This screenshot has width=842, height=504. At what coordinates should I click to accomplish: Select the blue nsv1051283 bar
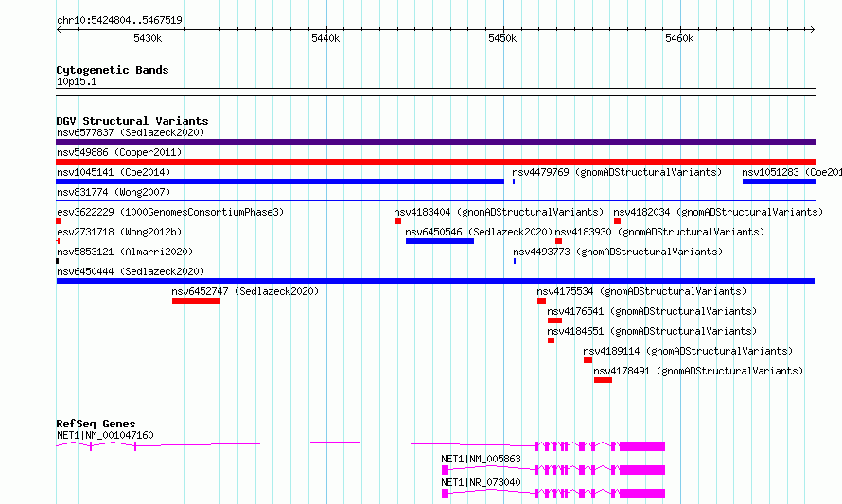(779, 182)
